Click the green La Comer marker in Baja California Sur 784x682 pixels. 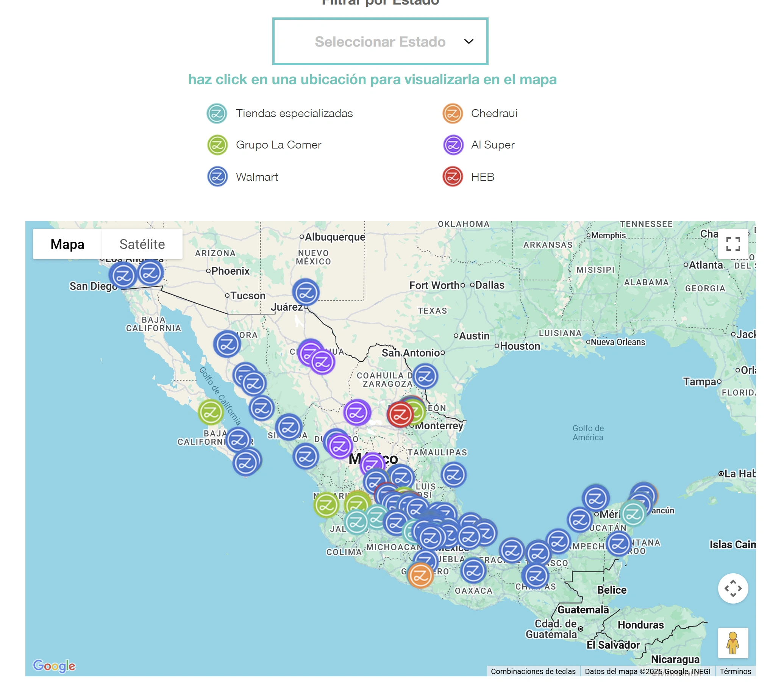(x=210, y=412)
